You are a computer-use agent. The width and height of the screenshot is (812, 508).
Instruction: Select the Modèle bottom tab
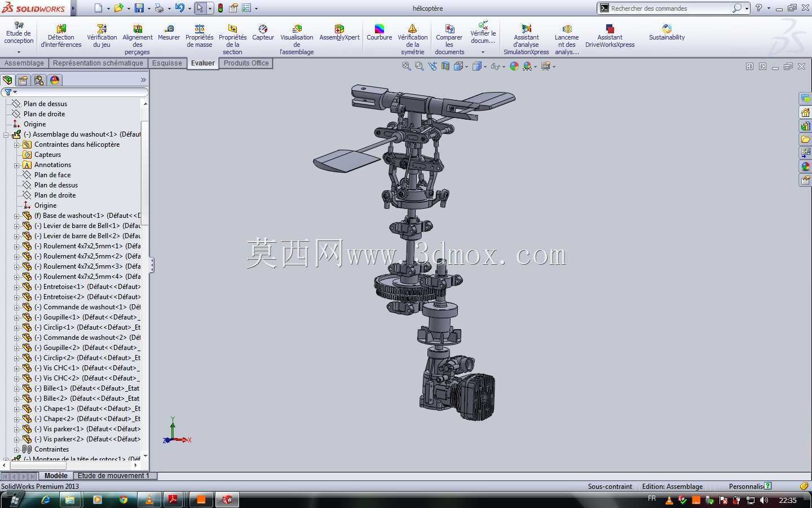coord(56,476)
